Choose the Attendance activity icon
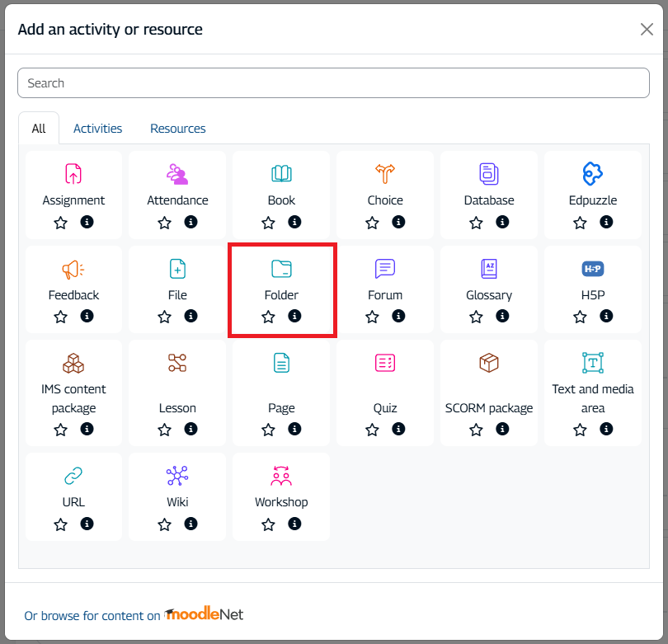The image size is (668, 644). (x=177, y=174)
